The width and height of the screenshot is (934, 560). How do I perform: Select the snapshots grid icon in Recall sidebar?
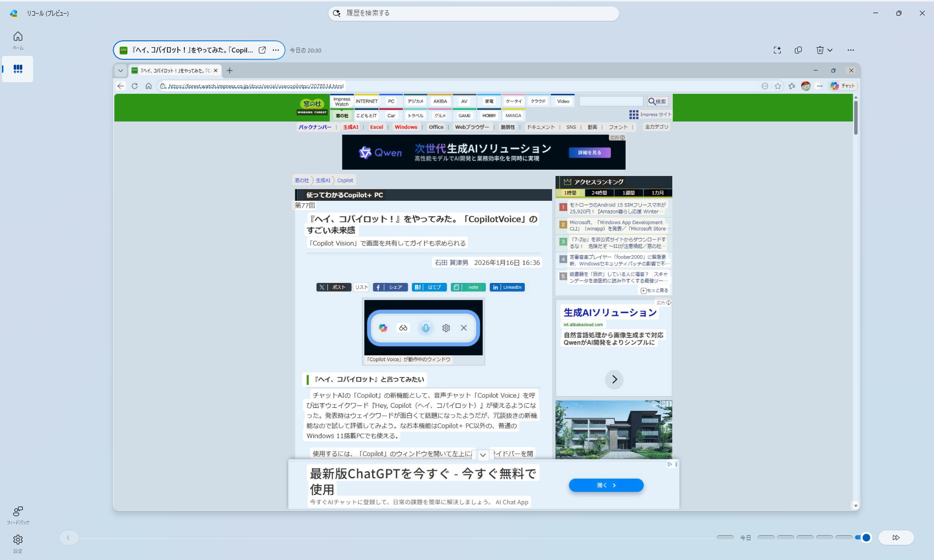(18, 69)
